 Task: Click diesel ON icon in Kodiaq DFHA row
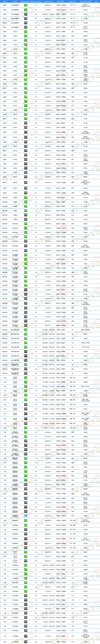coord(26,251)
